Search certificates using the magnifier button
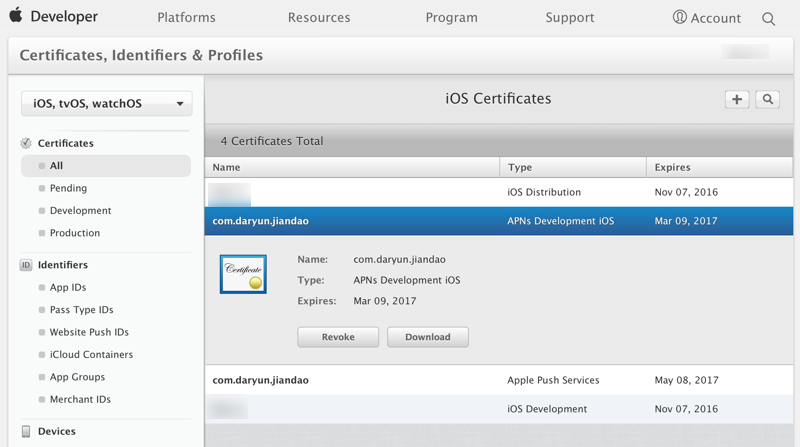 [x=768, y=99]
